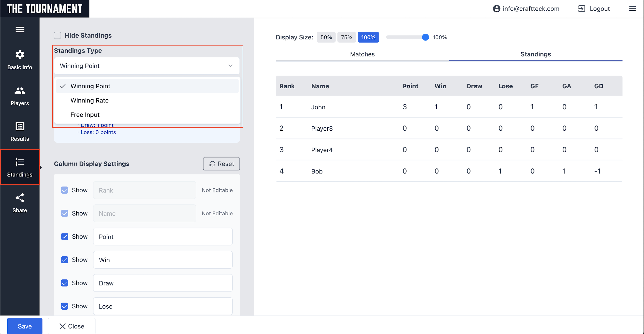This screenshot has height=334, width=644.
Task: Choose Free Input option
Action: pyautogui.click(x=85, y=115)
